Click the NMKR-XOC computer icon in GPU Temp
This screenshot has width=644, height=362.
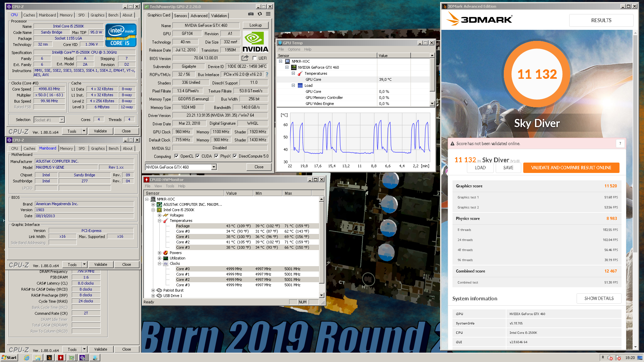click(x=287, y=61)
